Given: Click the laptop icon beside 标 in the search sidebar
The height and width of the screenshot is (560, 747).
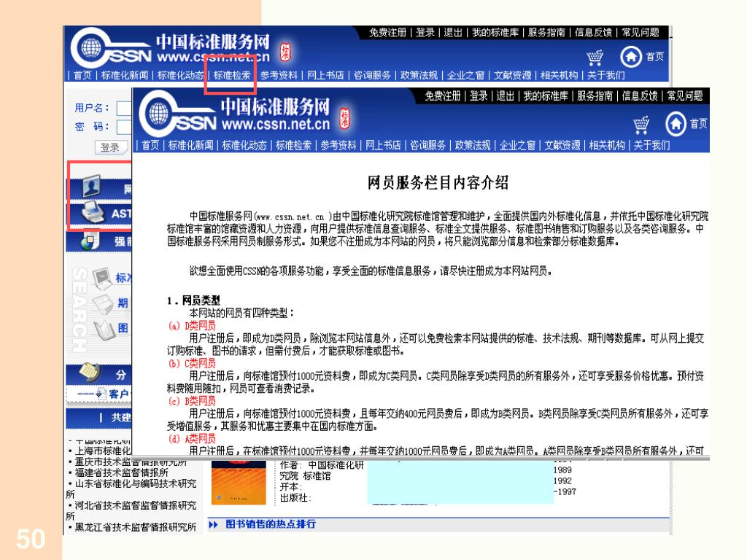Looking at the screenshot, I should (x=102, y=278).
